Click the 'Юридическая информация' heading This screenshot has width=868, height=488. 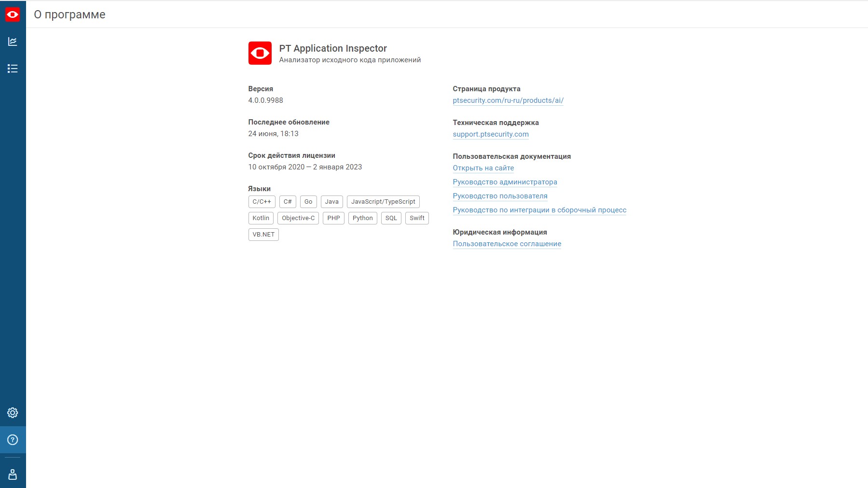tap(500, 232)
